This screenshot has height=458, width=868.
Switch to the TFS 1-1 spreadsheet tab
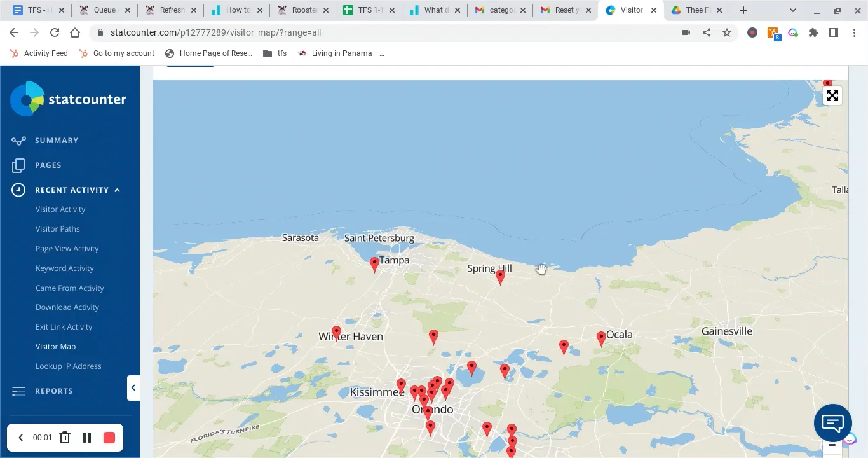click(369, 10)
